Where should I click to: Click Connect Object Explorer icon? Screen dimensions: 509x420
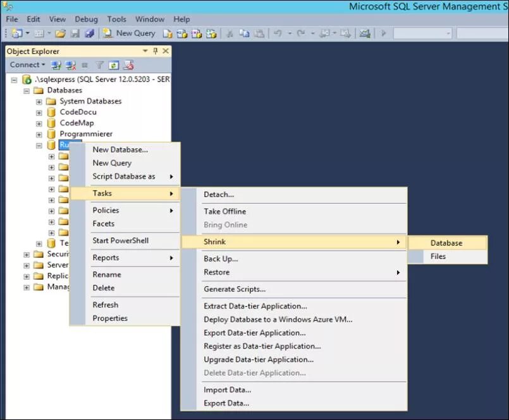point(56,65)
